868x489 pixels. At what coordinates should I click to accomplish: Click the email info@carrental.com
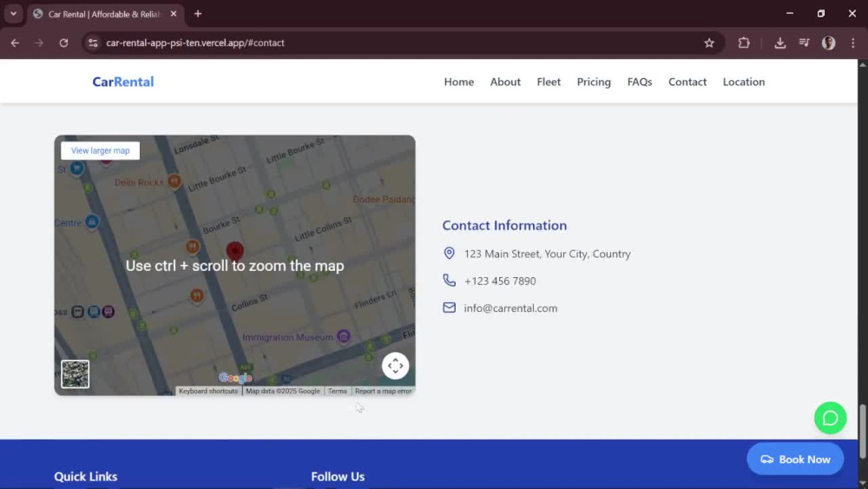coord(510,308)
